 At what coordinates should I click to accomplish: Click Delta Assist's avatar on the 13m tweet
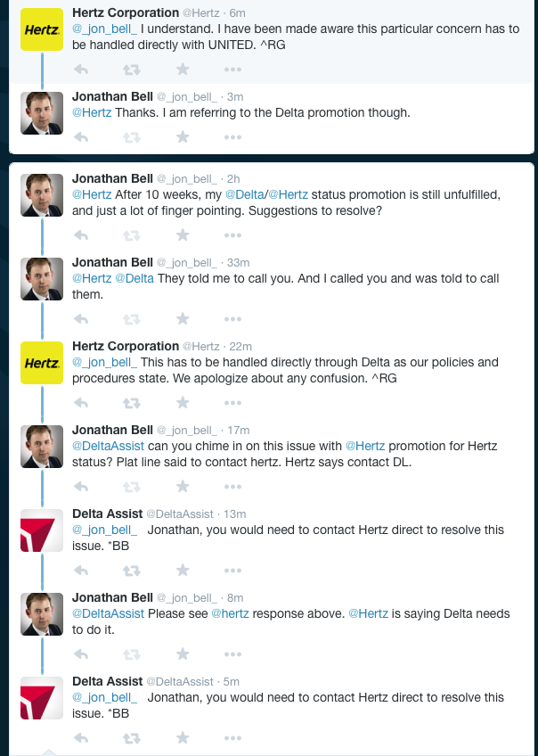tap(42, 530)
